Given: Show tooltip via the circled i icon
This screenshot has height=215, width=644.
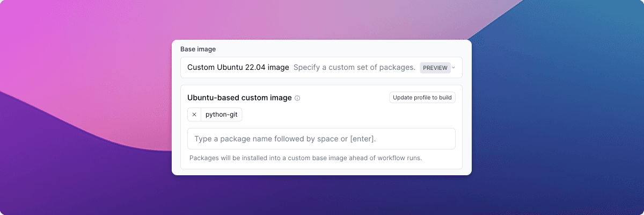Looking at the screenshot, I should [x=297, y=98].
